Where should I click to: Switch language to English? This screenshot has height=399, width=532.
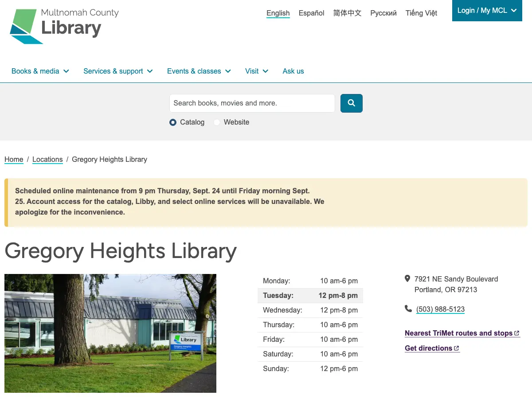(x=278, y=13)
